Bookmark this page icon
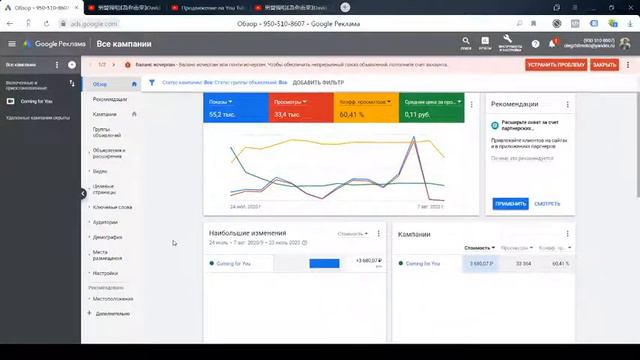640x360 pixels. point(533,24)
